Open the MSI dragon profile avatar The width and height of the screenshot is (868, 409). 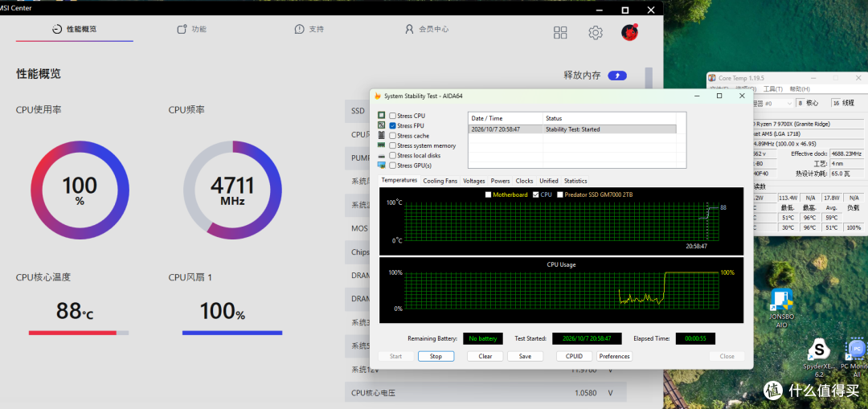629,32
